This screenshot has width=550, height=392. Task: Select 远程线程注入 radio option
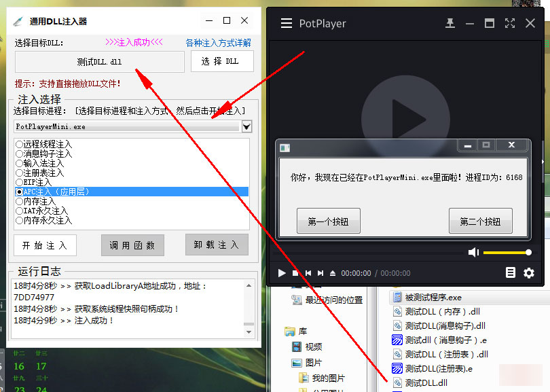click(x=43, y=144)
